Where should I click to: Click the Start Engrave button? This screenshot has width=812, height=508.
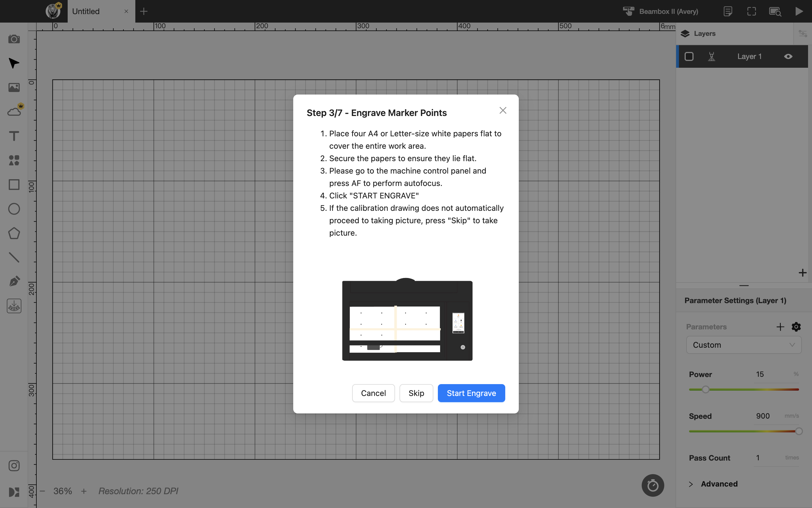(471, 393)
